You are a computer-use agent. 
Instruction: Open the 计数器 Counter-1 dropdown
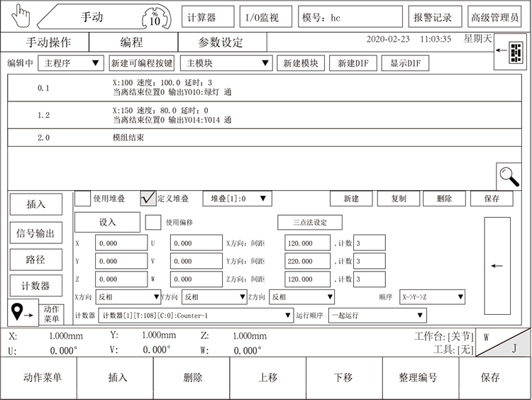click(x=195, y=315)
